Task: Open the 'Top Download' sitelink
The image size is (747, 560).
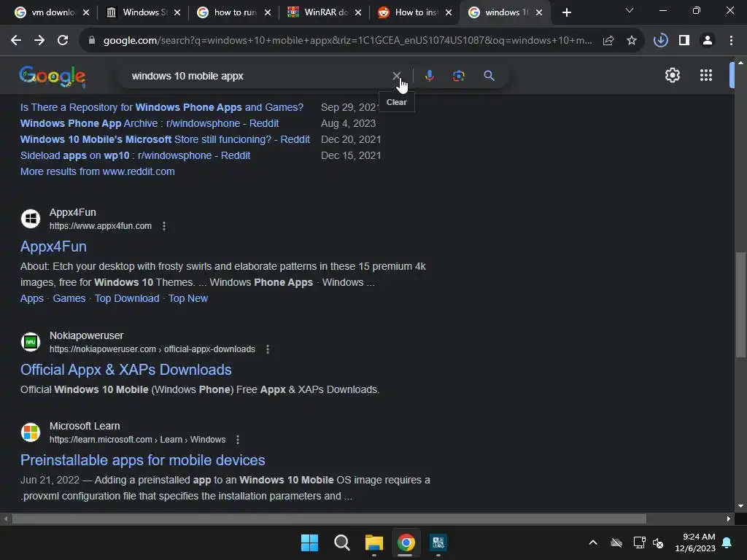Action: (x=127, y=298)
